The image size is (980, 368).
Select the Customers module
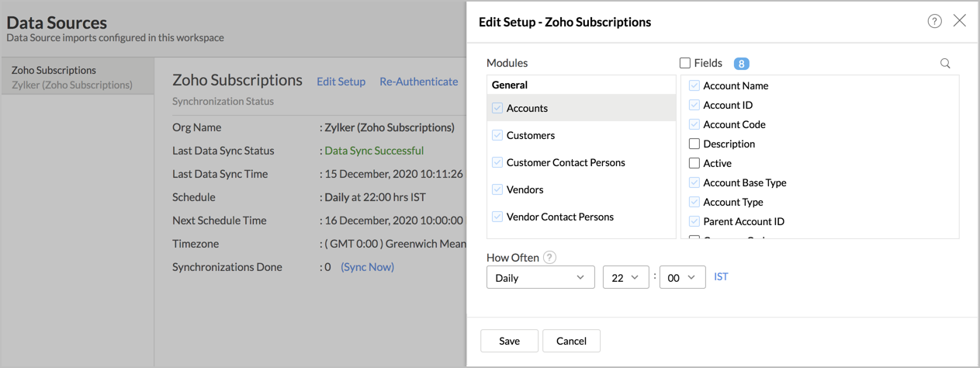point(530,135)
